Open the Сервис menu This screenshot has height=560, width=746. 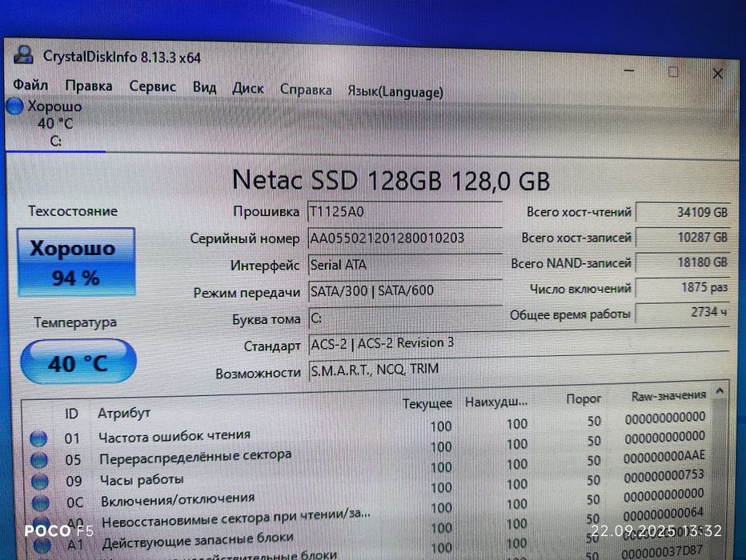point(152,86)
